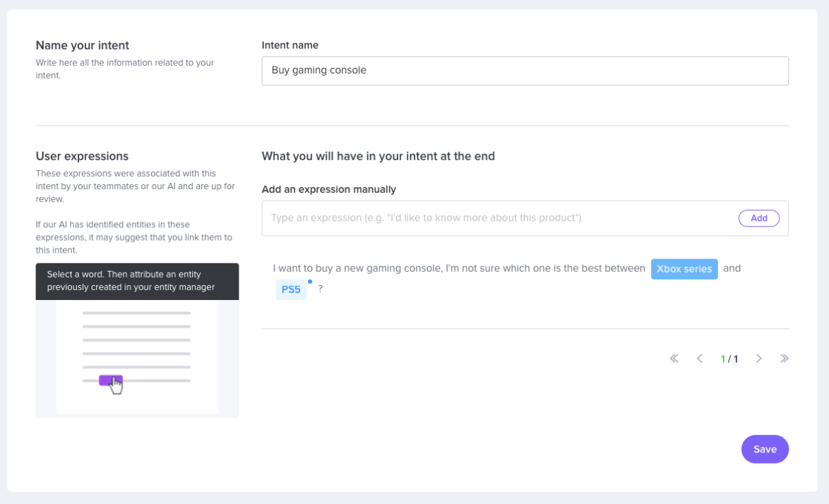Go to next page chevron
The image size is (829, 504).
(758, 359)
